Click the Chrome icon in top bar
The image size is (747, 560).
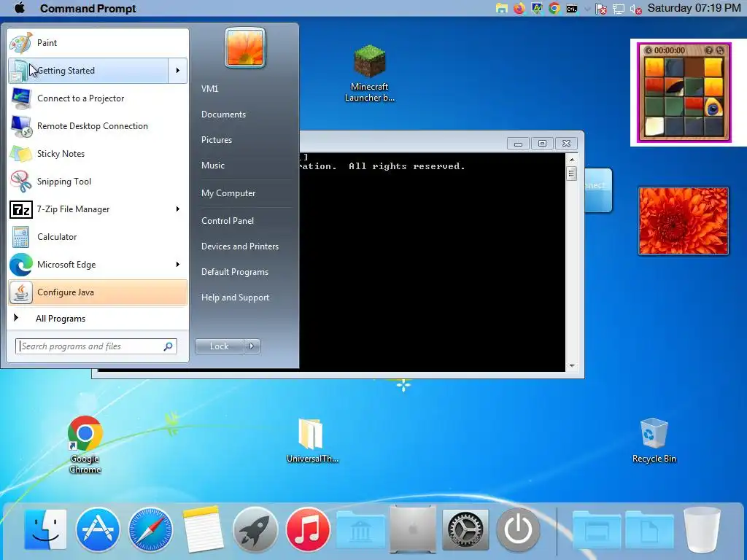pos(554,9)
